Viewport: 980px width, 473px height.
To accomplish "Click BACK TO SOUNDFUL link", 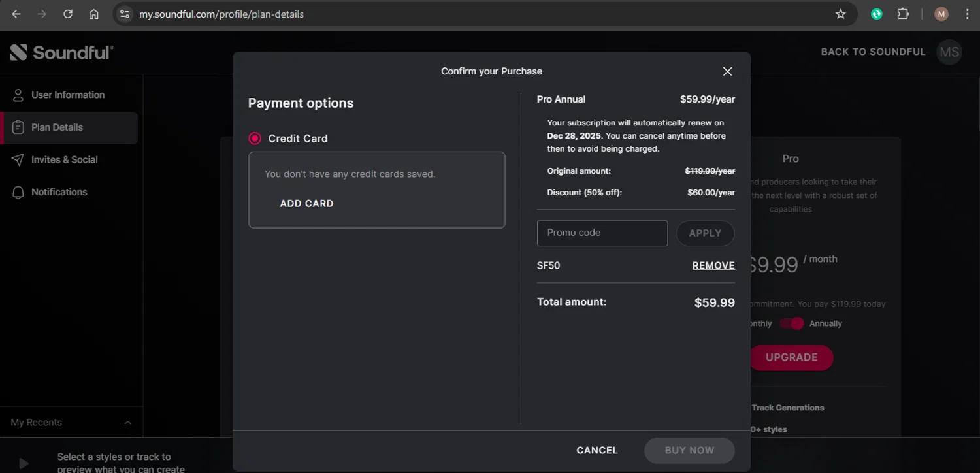I will (873, 52).
